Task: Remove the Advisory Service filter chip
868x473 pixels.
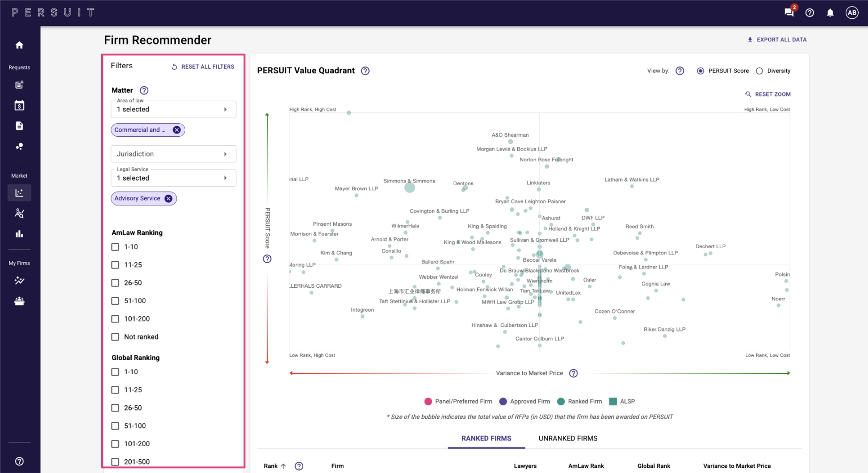Action: pyautogui.click(x=168, y=198)
